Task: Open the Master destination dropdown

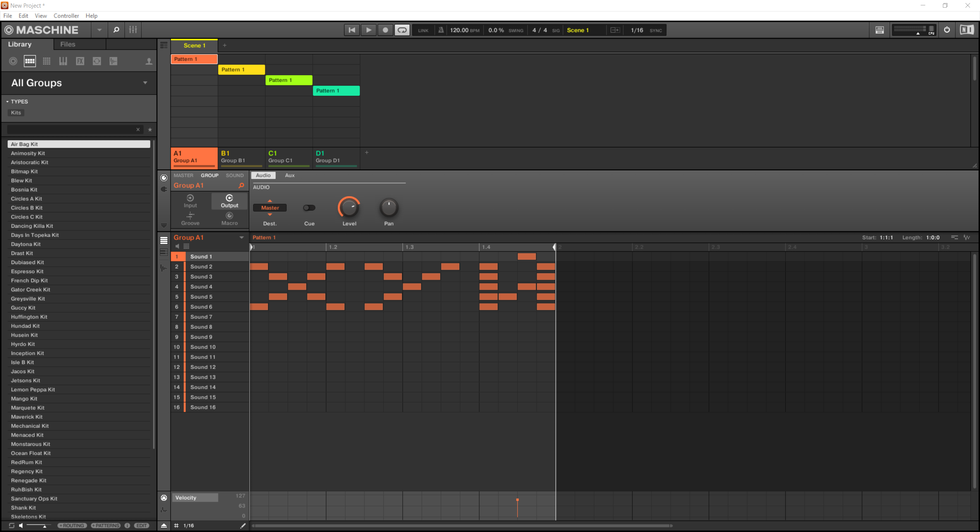Action: 270,208
